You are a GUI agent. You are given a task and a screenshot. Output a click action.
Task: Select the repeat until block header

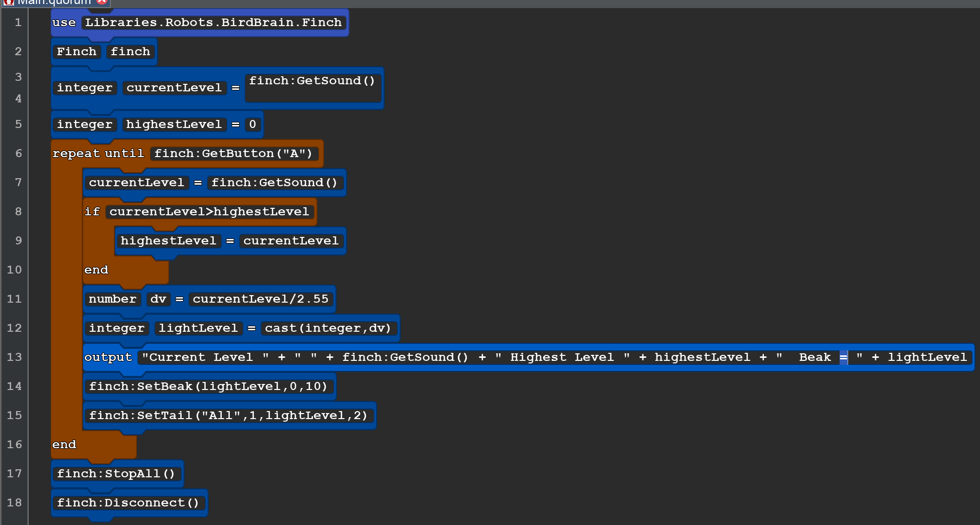(98, 153)
